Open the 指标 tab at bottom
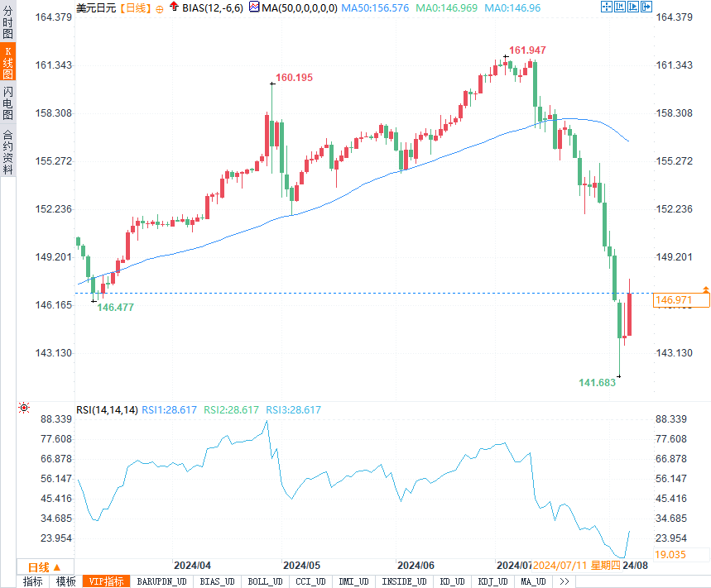Screen dimensions: 711x588 (x=32, y=581)
